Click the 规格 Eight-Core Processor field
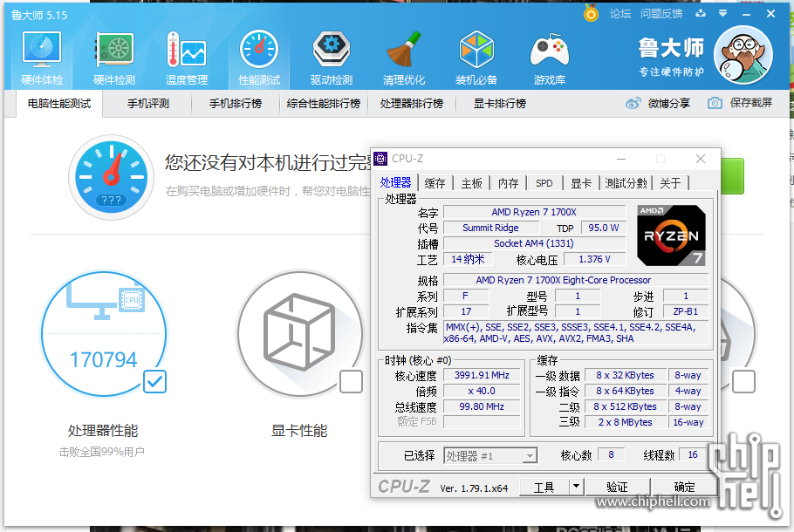Image resolution: width=794 pixels, height=532 pixels. pyautogui.click(x=576, y=280)
